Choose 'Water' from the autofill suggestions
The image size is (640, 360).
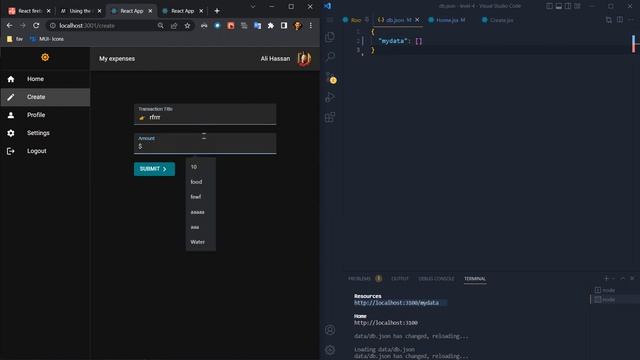click(201, 242)
